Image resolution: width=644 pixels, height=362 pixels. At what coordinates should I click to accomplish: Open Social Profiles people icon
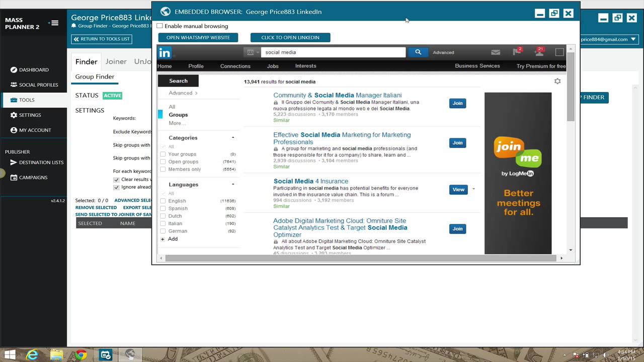pos(14,85)
